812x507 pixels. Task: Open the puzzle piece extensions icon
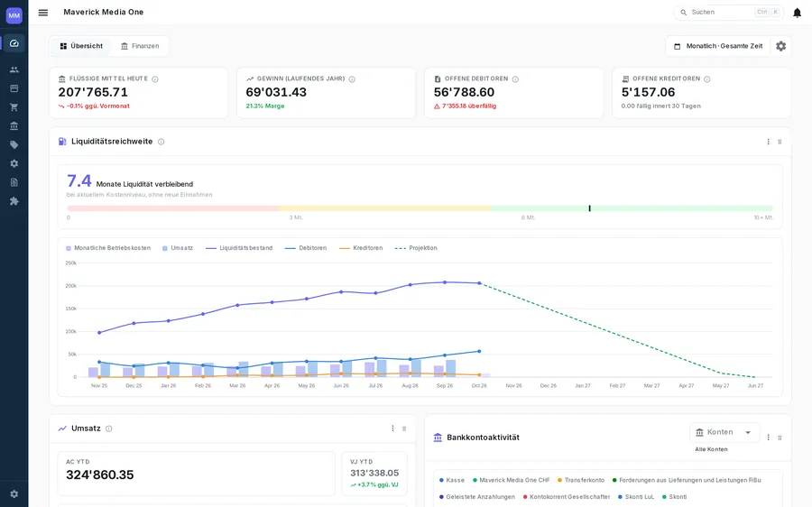tap(14, 201)
